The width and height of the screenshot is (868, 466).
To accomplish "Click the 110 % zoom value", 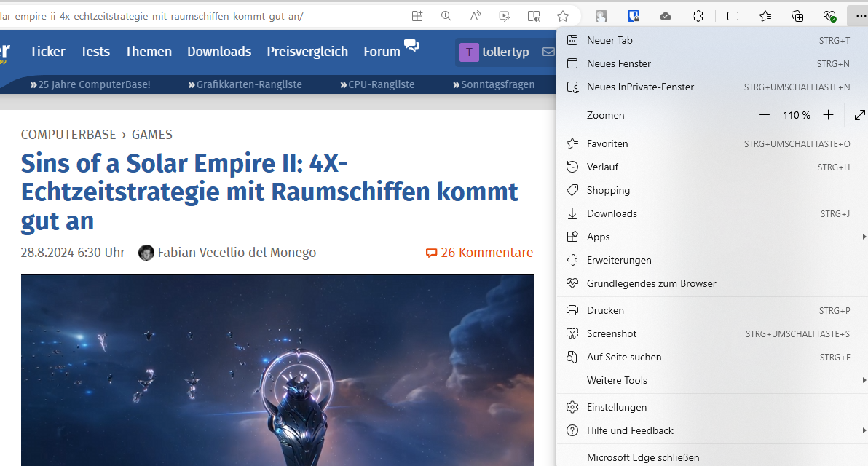I will click(x=796, y=115).
